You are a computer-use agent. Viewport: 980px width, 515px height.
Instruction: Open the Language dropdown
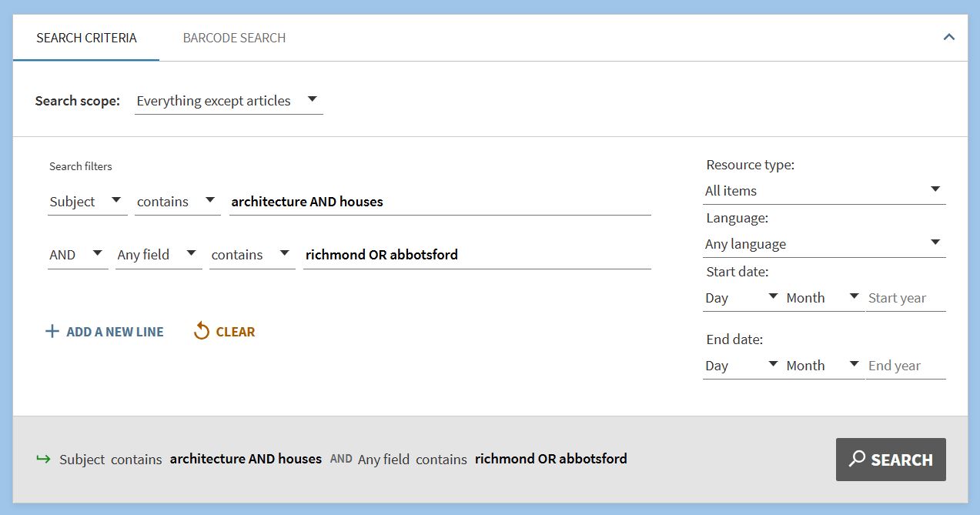click(823, 244)
